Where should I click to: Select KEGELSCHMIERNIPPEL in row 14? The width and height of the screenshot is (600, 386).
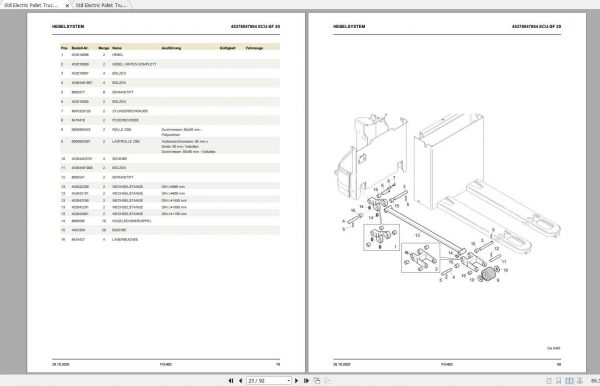click(x=131, y=221)
